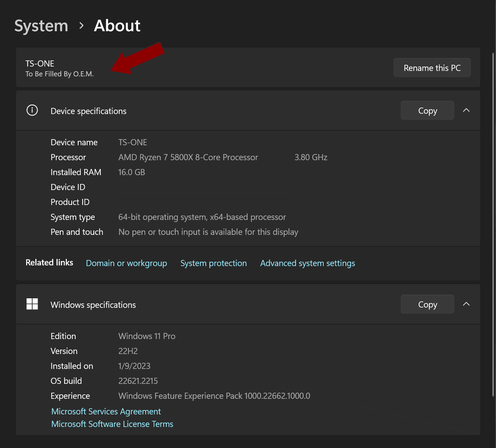Click the Installed RAM value
This screenshot has height=448, width=496.
132,172
